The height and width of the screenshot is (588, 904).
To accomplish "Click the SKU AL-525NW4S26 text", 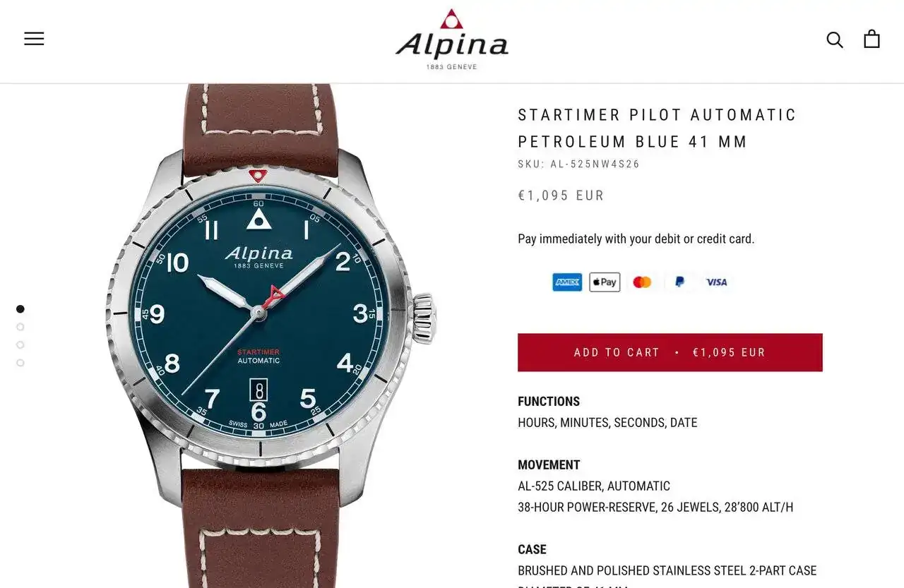I will tap(579, 164).
